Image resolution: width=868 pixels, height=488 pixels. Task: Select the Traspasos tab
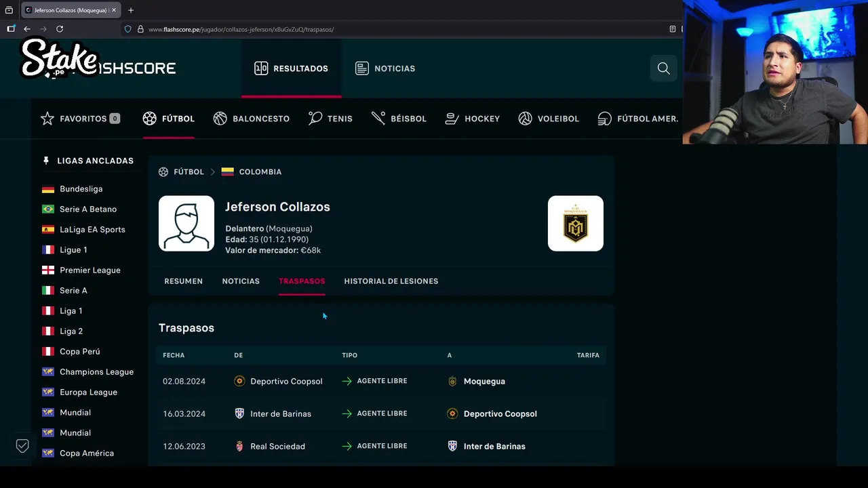(302, 281)
